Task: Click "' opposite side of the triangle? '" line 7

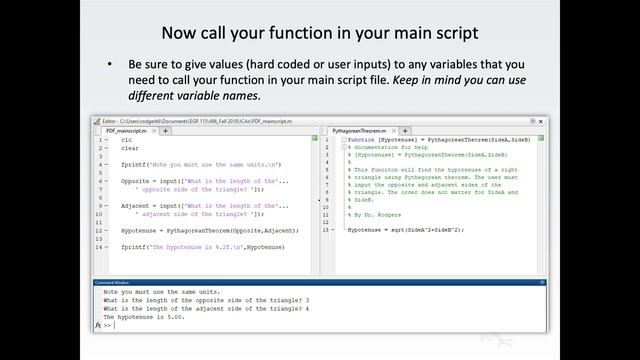Action: tap(200, 189)
